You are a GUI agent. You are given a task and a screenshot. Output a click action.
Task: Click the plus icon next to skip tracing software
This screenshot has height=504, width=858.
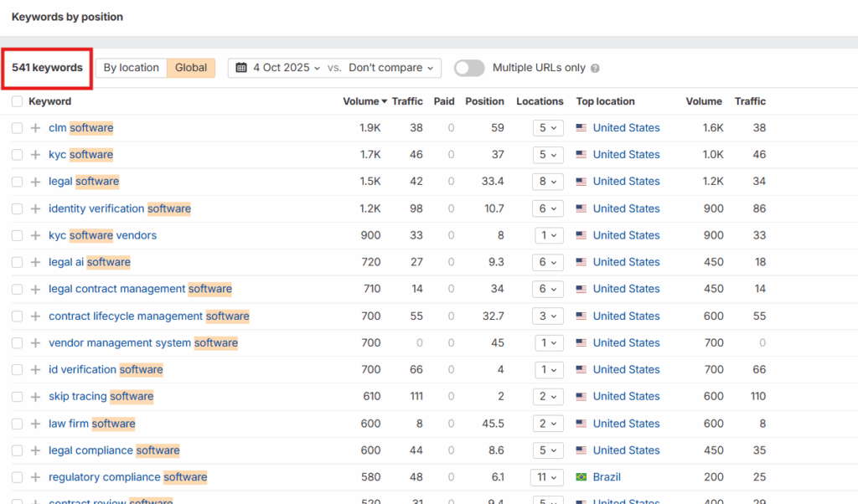click(x=35, y=397)
